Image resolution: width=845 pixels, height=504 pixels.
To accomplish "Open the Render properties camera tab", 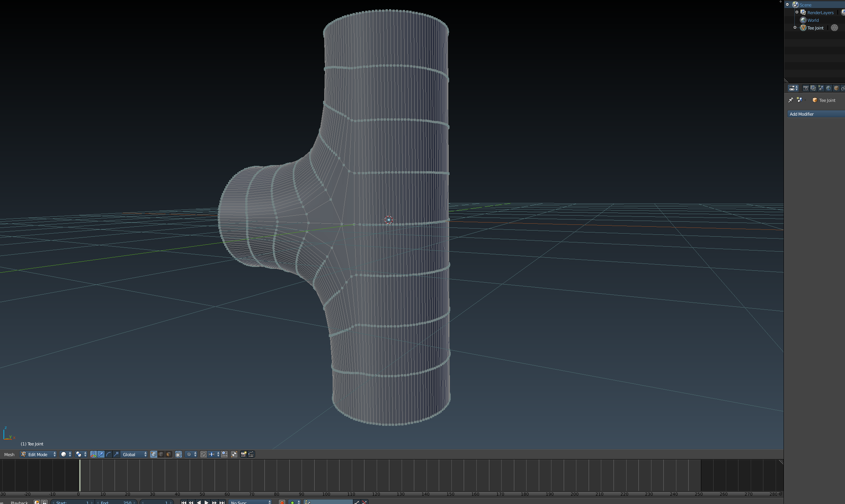I will [806, 88].
